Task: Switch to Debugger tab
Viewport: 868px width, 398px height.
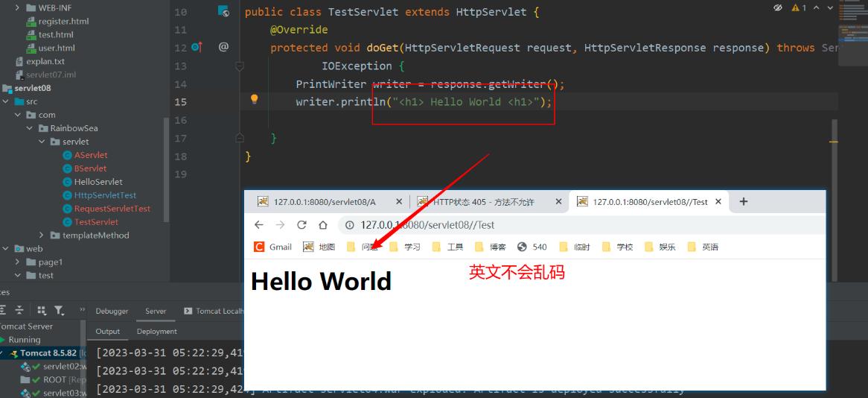Action: pos(112,311)
